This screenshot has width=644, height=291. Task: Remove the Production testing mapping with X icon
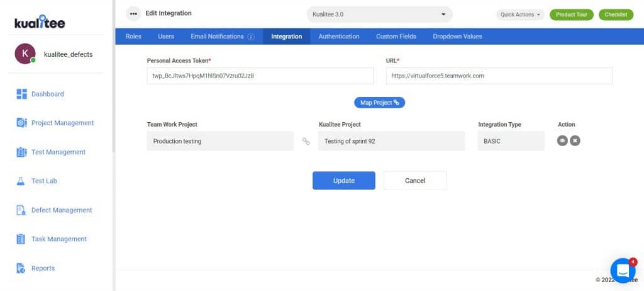575,140
